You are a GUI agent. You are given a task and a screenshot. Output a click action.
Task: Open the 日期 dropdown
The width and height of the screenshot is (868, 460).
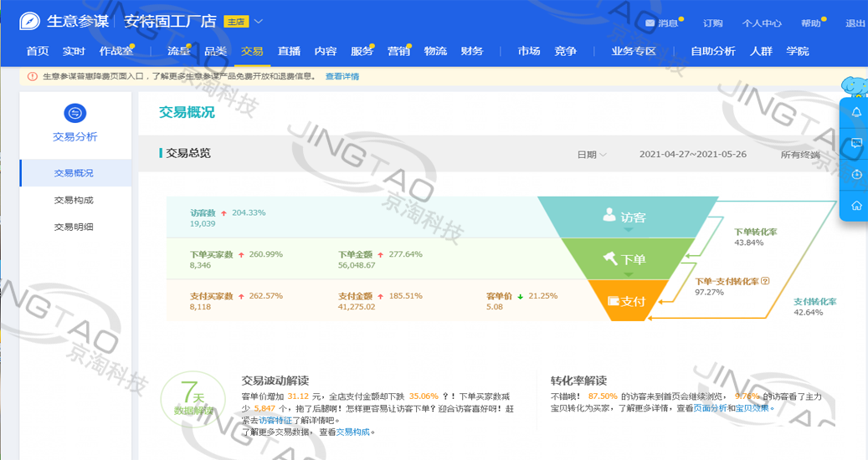[591, 155]
